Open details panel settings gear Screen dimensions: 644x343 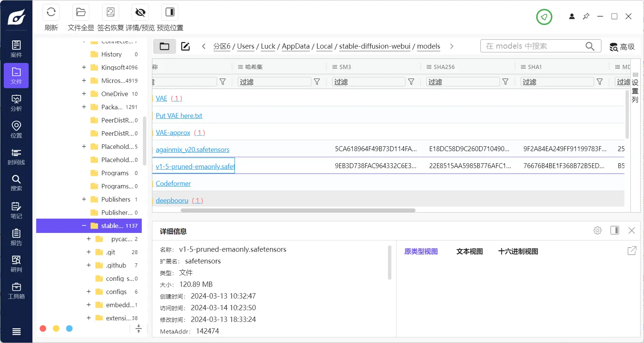coord(598,230)
